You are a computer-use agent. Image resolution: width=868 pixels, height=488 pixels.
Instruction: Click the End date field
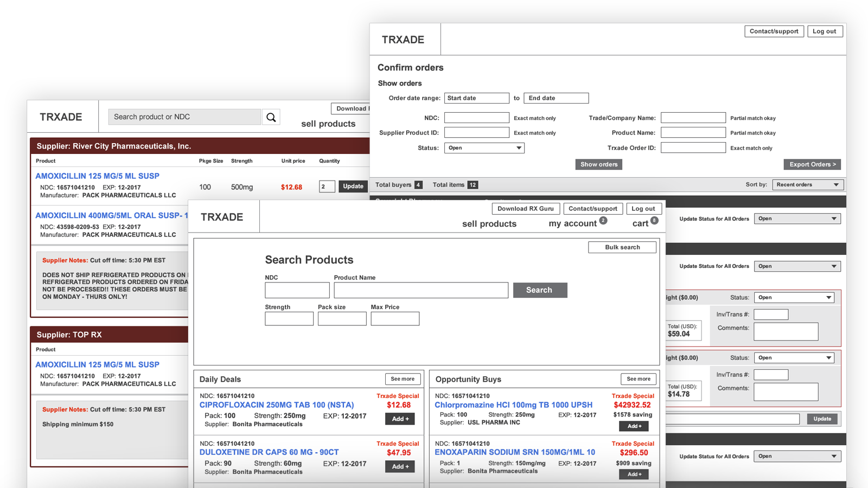[556, 98]
